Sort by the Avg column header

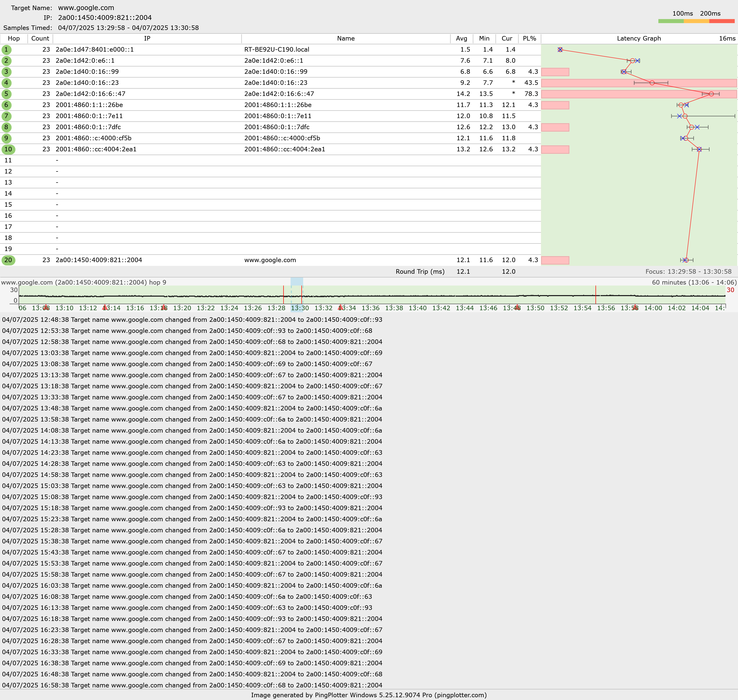tap(462, 39)
